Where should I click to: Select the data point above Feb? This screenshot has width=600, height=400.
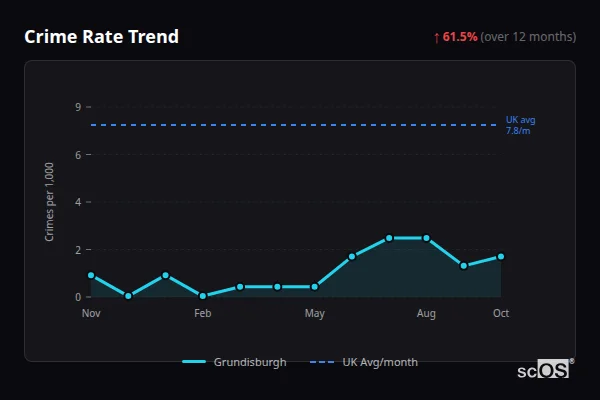coord(203,296)
